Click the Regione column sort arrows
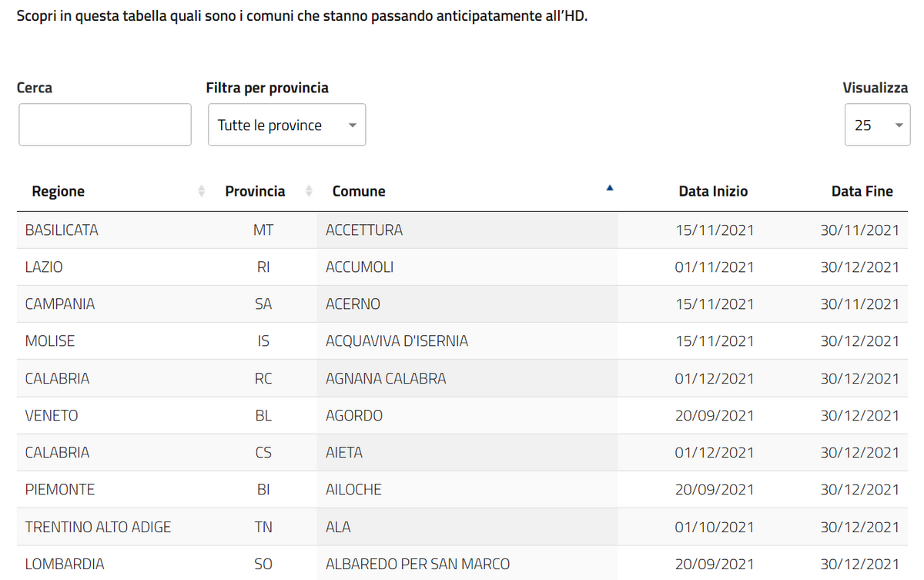 [202, 191]
